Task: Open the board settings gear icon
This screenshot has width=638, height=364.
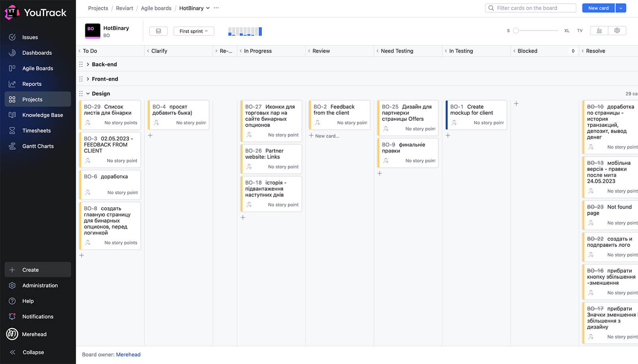Action: coord(617,31)
